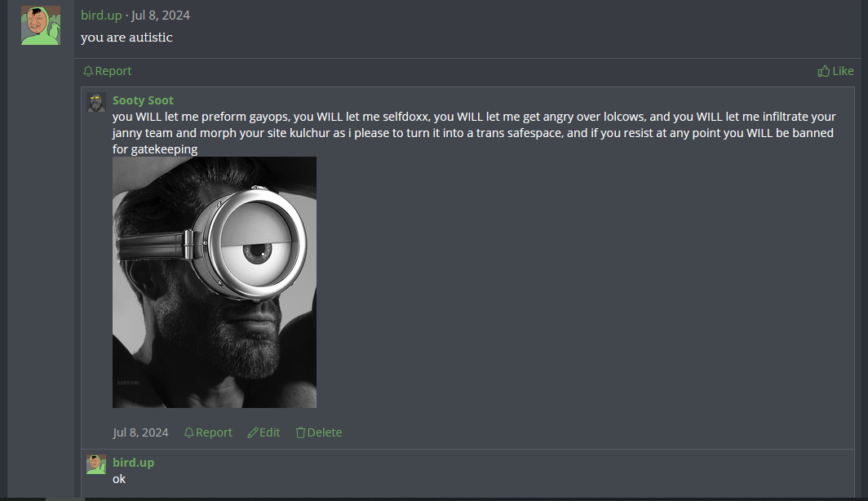
Task: Report the post using top Report text
Action: click(113, 71)
